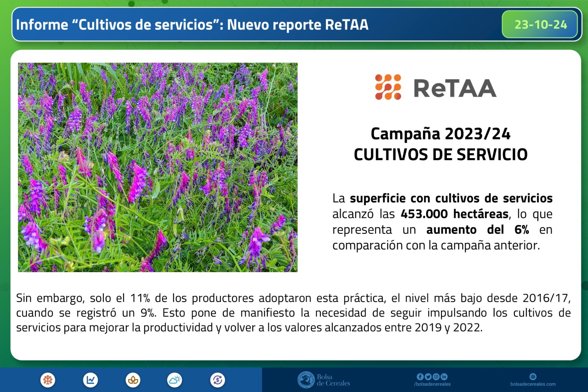Open the line chart statistics icon
Screen dimensions: 588x392
(x=90, y=379)
